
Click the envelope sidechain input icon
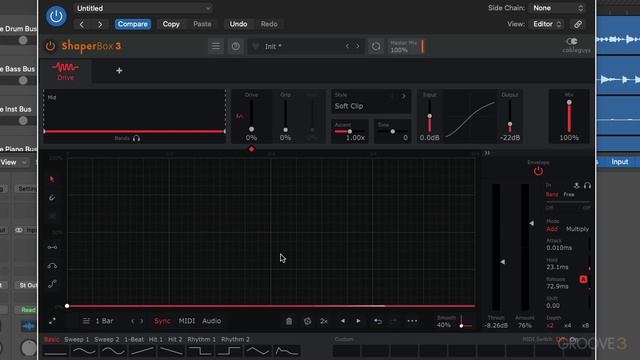(576, 186)
